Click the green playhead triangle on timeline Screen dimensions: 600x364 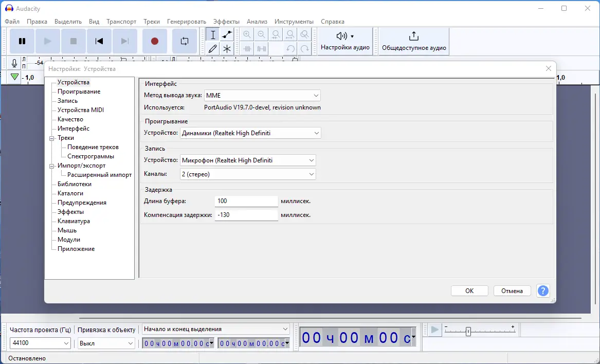click(14, 77)
